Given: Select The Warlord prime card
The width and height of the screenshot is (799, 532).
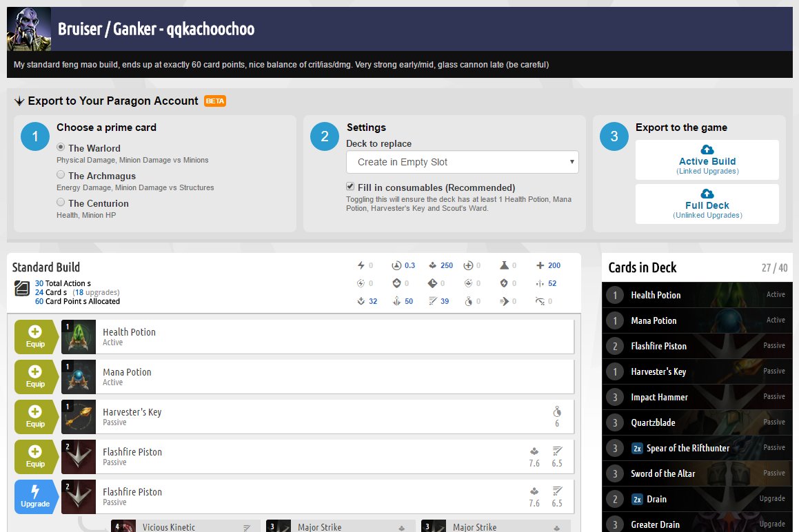Looking at the screenshot, I should pos(61,147).
